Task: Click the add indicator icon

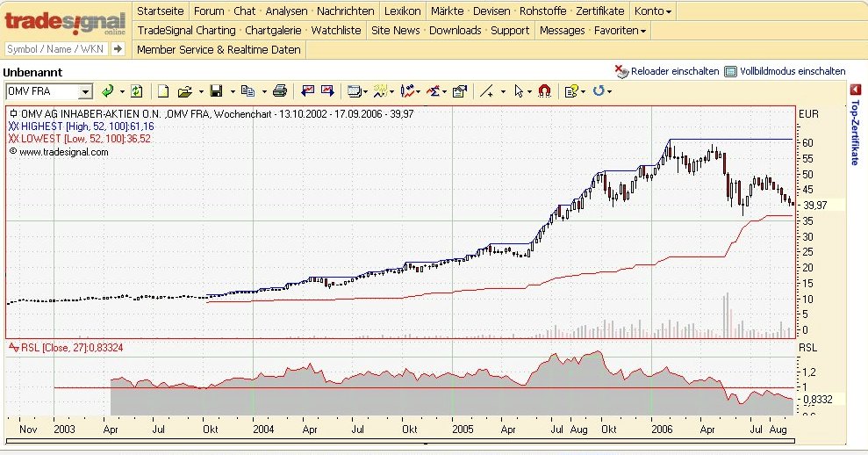Action: (x=380, y=90)
